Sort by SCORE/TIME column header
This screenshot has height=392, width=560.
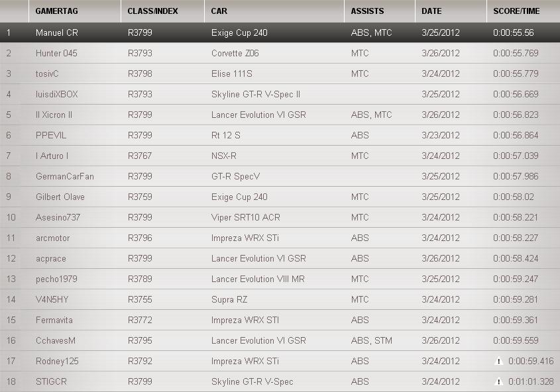coord(516,11)
